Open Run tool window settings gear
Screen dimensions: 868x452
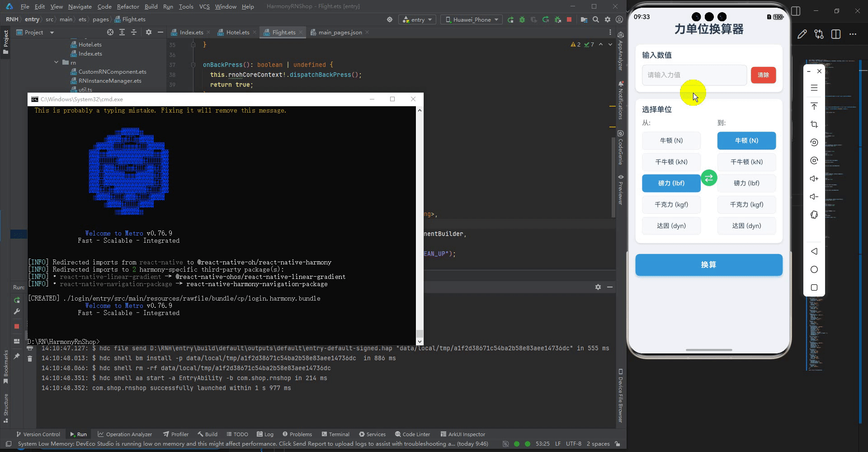click(598, 287)
